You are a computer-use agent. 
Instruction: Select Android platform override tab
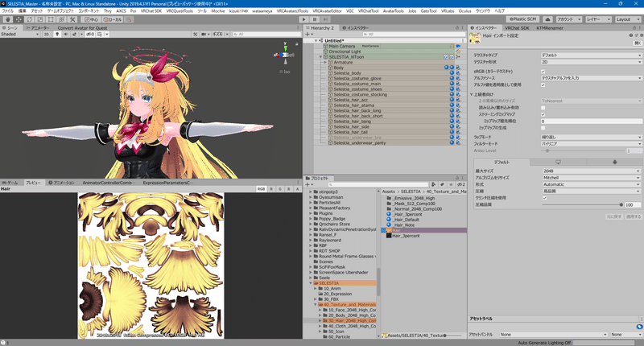coord(614,162)
